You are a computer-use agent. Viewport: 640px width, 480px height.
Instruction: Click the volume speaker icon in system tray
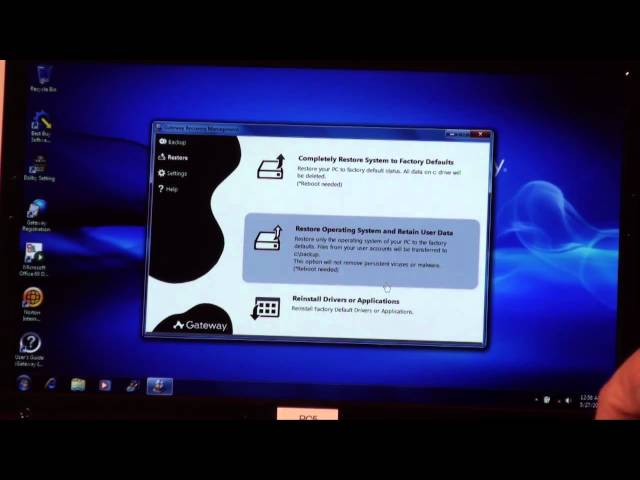point(567,400)
